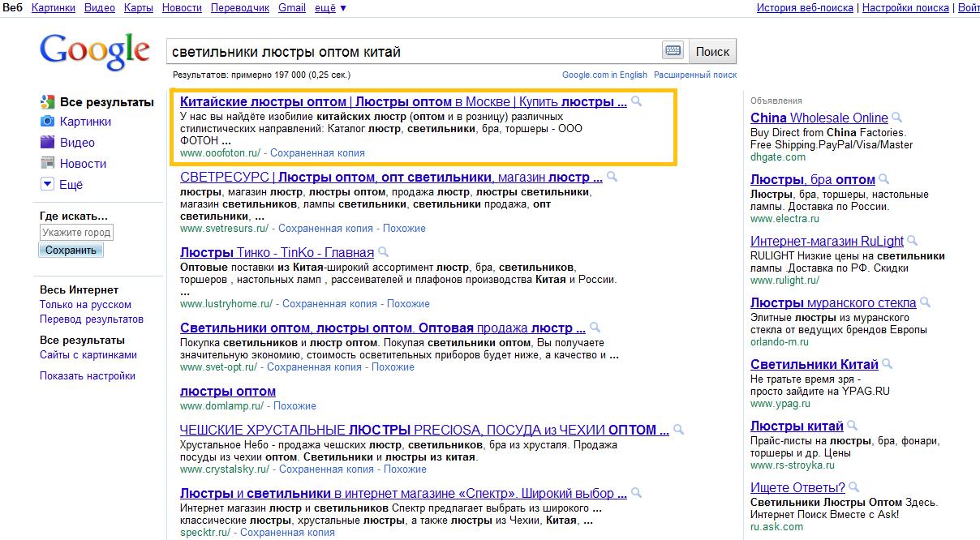Expand the Ещё arrow icon in sidebar

[x=47, y=184]
